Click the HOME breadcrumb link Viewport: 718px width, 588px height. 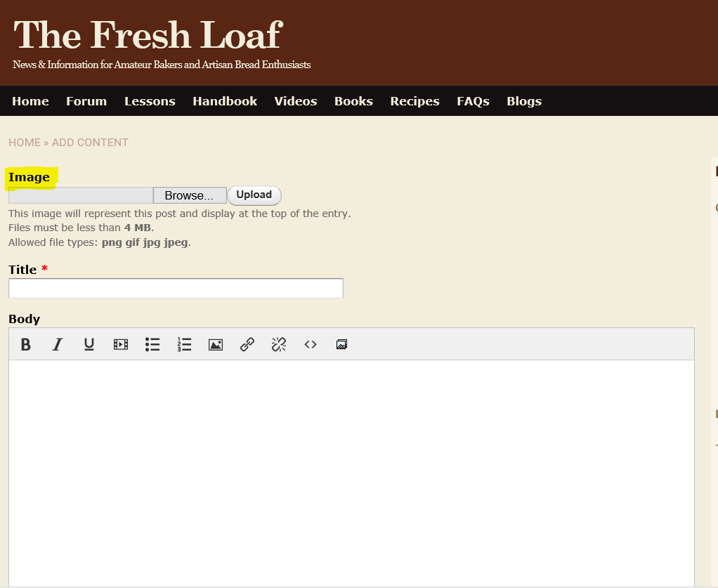click(25, 143)
